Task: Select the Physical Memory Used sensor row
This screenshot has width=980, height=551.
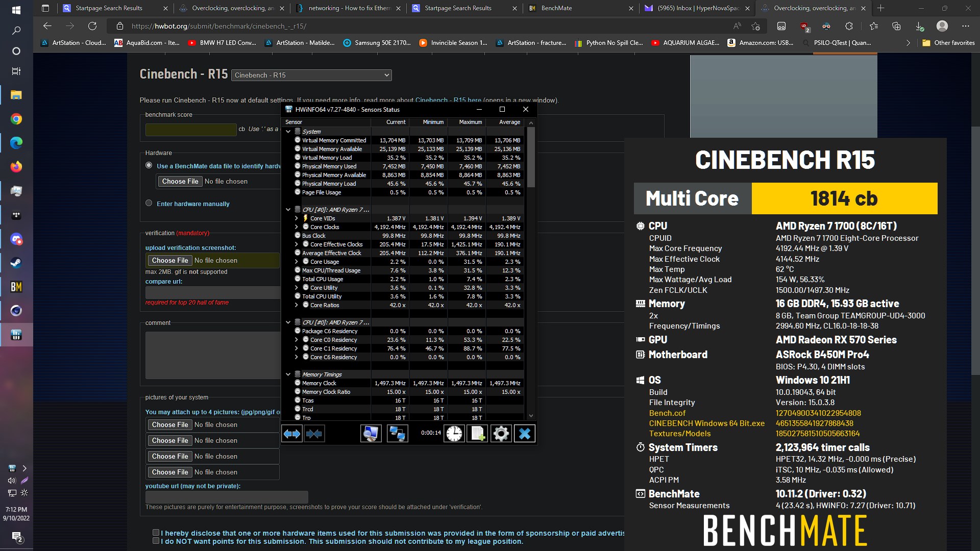Action: pos(402,166)
